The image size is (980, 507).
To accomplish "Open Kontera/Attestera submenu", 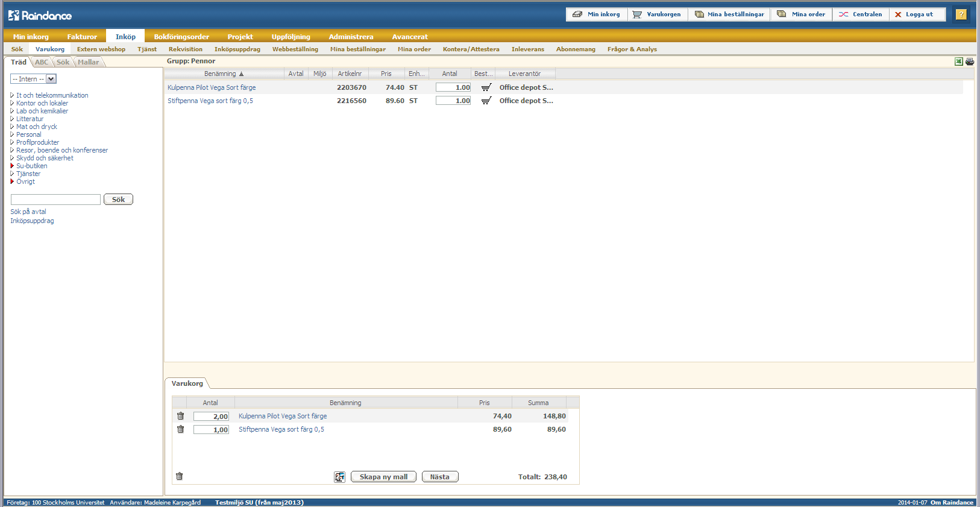I will (471, 49).
